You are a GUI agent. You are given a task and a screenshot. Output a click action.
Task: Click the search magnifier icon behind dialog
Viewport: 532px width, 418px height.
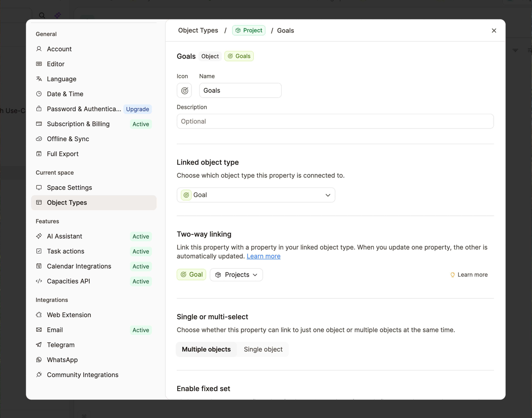pos(42,15)
